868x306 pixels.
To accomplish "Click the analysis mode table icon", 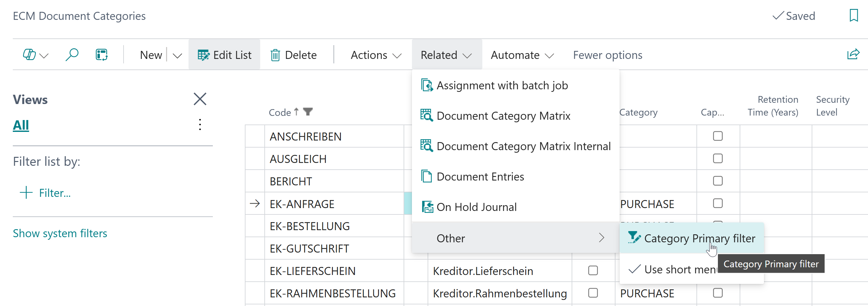I will point(101,55).
